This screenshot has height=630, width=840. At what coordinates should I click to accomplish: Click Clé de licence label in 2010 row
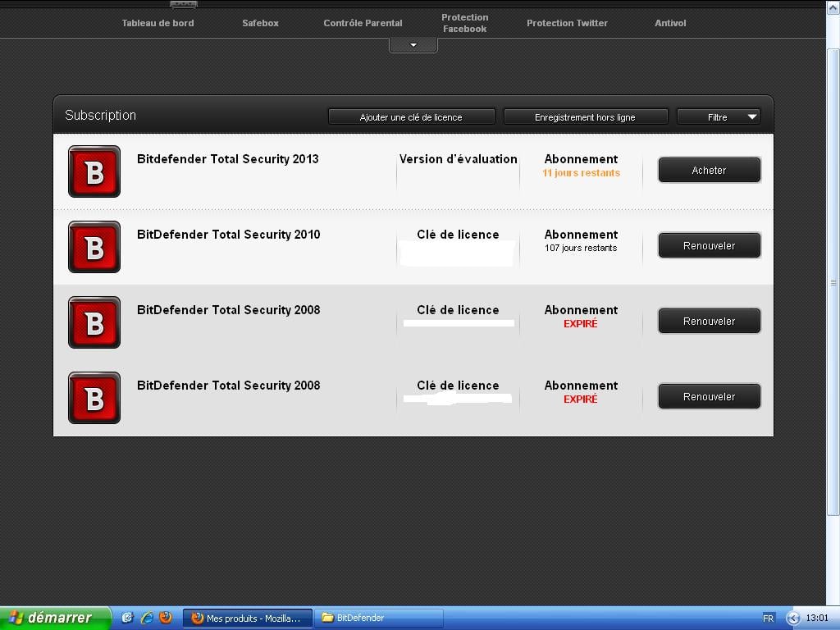coord(458,235)
